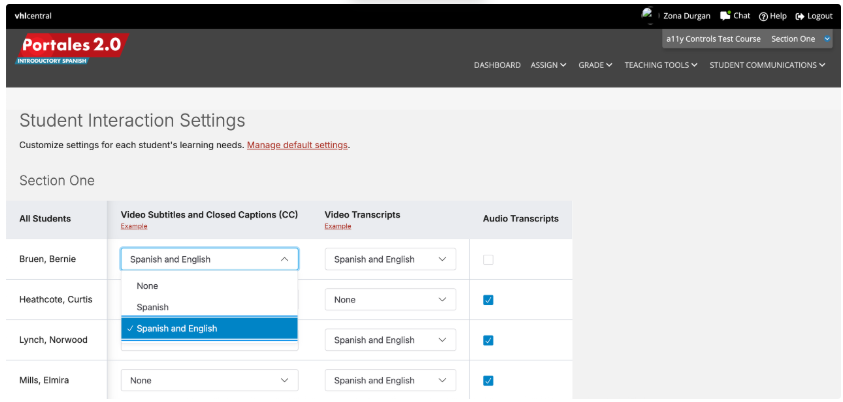Select Spanish and English checked option
The height and width of the screenshot is (402, 843).
coord(210,328)
